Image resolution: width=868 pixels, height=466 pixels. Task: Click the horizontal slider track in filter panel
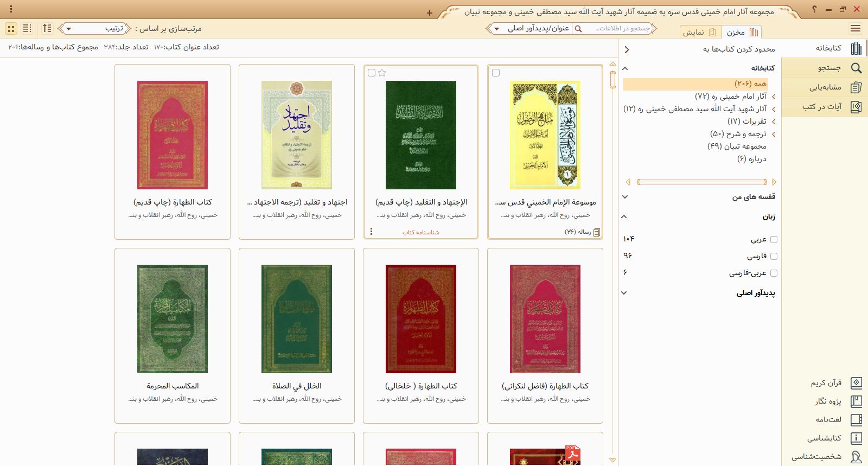tap(701, 182)
